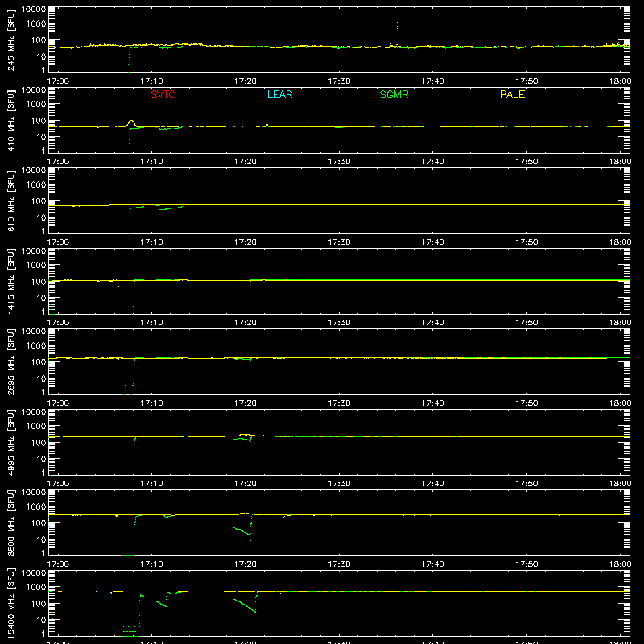This screenshot has width=644, height=644.
Task: Click the 245 MHz [SFU] axis label
Action: pos(11,39)
